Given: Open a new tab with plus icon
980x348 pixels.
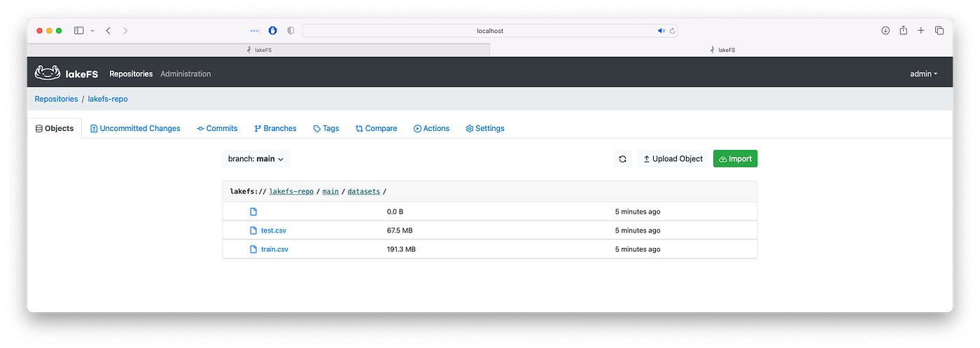Looking at the screenshot, I should pyautogui.click(x=921, y=31).
